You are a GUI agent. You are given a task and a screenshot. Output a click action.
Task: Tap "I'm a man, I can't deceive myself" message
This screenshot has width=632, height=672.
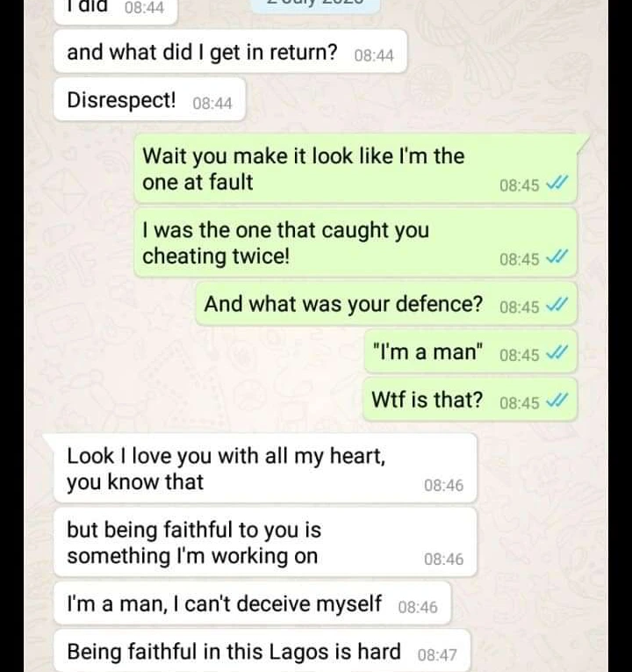click(252, 603)
